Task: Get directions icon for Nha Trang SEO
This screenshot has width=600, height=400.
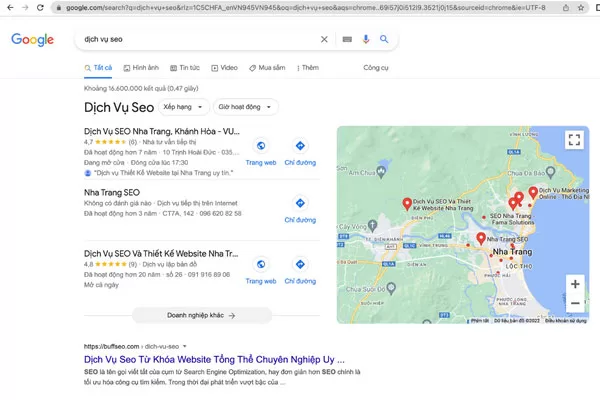Action: 300,203
